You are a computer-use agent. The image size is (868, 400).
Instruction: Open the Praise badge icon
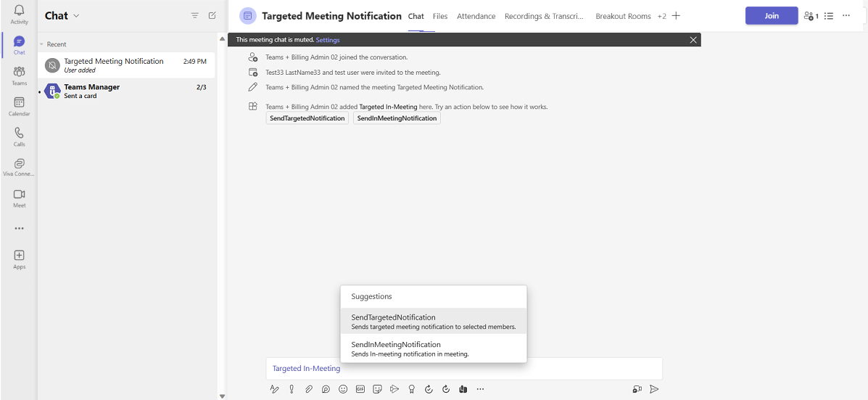[411, 389]
